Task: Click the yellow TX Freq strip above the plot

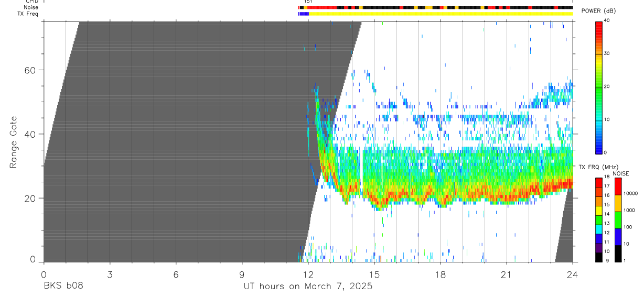Action: click(x=441, y=14)
